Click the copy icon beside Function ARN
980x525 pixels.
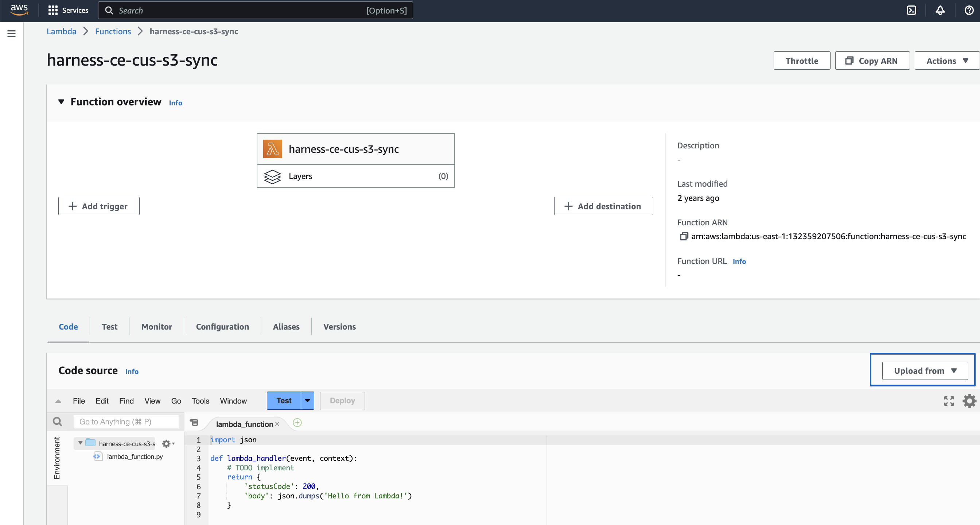click(684, 236)
